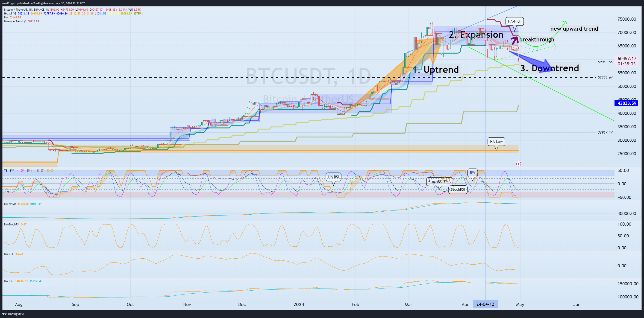Screen dimensions: 644x318
Task: Click the BW indicator legend value 63461.98
Action: tap(15, 18)
